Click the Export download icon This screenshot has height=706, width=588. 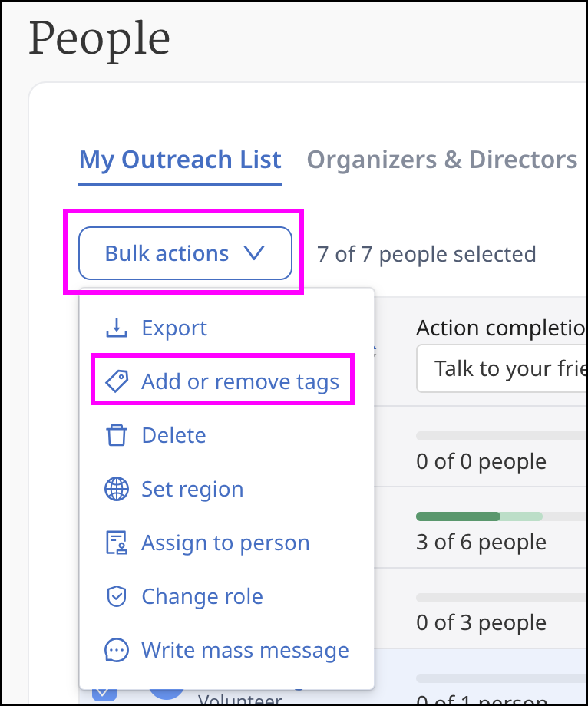(117, 328)
